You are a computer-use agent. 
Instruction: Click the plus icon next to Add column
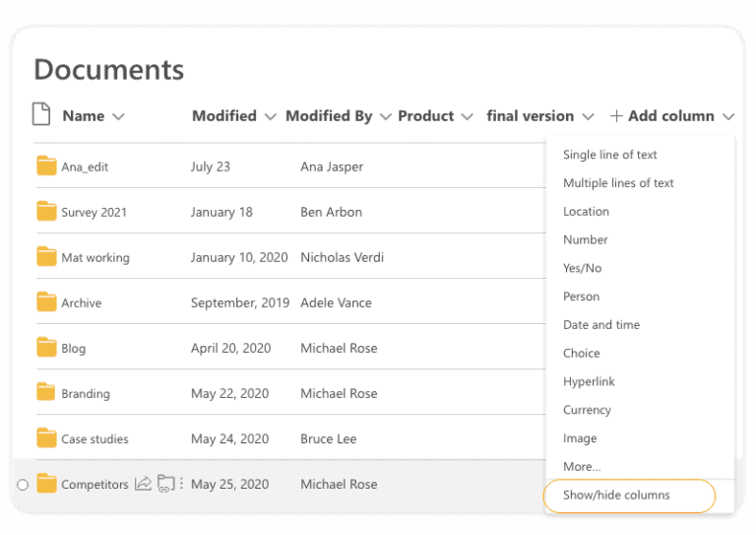(616, 116)
